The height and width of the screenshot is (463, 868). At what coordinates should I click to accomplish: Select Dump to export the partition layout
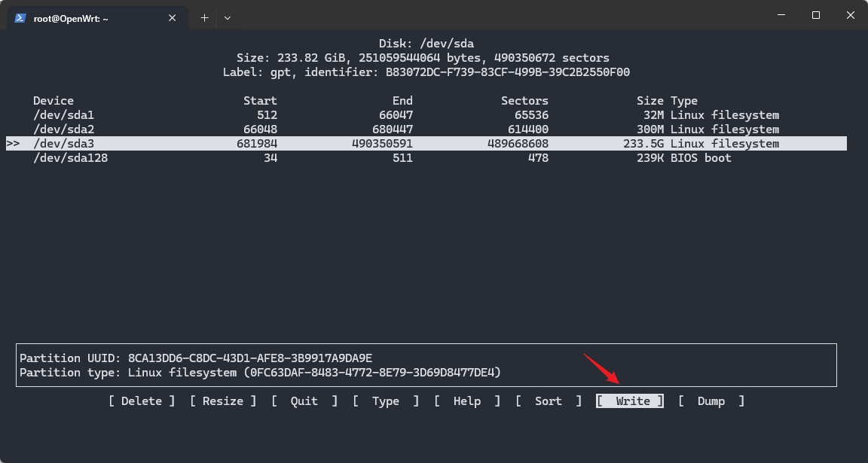(711, 401)
